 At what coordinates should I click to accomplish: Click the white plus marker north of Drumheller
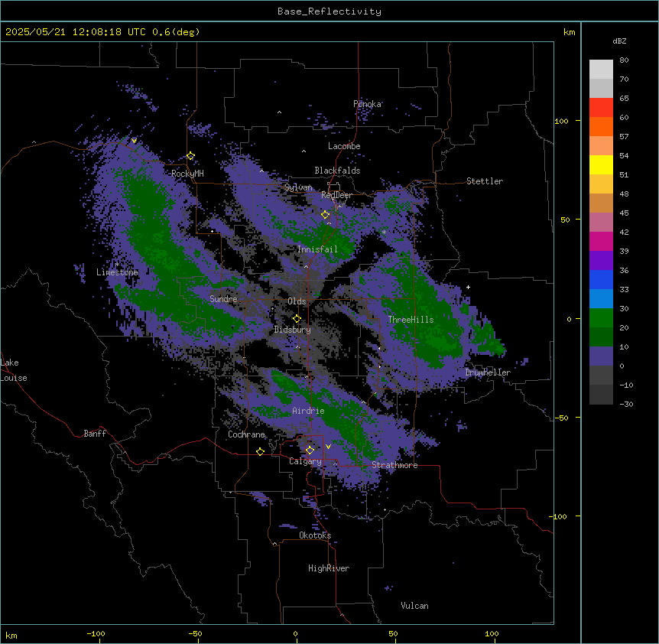point(468,287)
